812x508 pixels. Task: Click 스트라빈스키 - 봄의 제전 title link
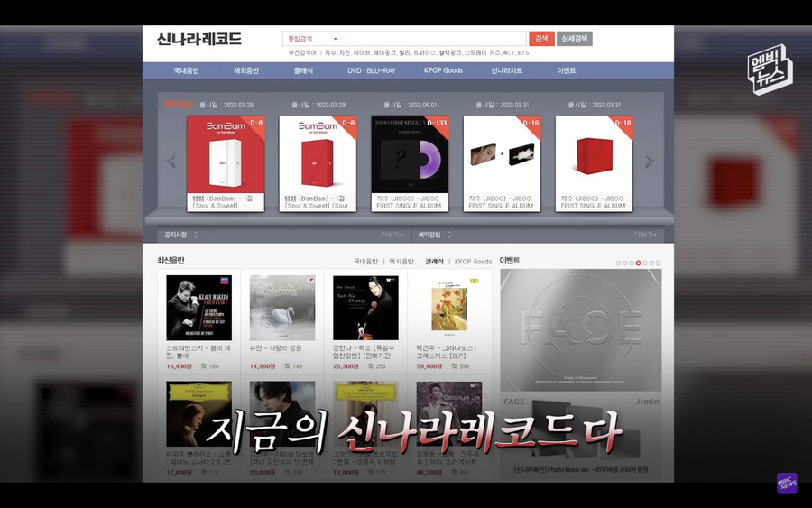click(198, 352)
